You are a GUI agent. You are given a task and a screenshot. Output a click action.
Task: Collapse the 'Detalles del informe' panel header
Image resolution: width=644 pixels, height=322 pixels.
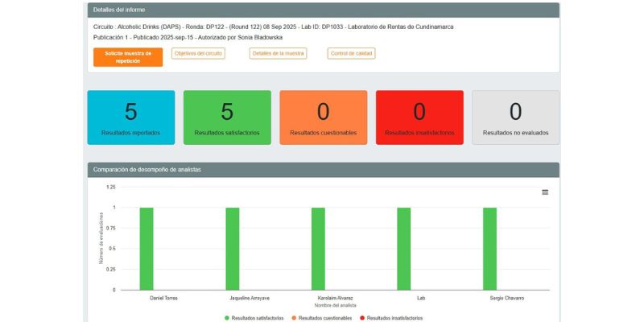[323, 10]
